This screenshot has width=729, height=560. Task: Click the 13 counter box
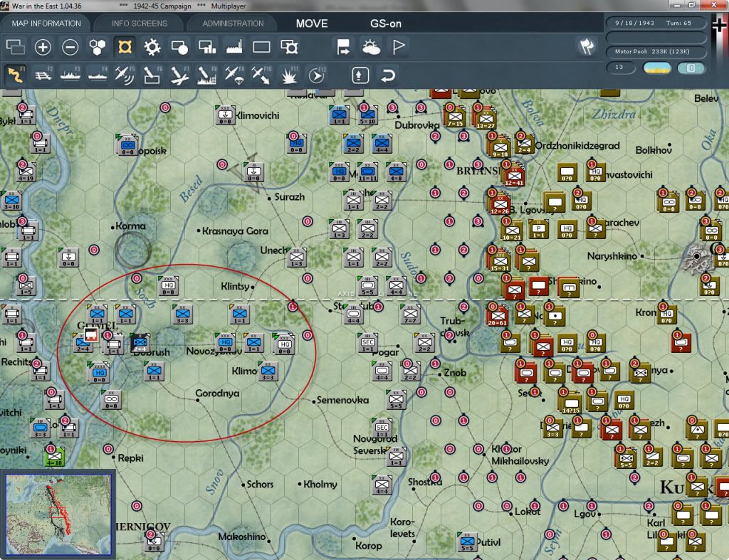(620, 68)
